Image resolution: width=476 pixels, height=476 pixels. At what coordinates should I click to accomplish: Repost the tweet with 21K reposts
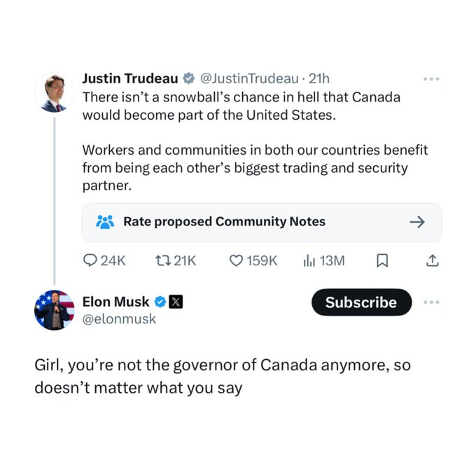click(x=162, y=260)
